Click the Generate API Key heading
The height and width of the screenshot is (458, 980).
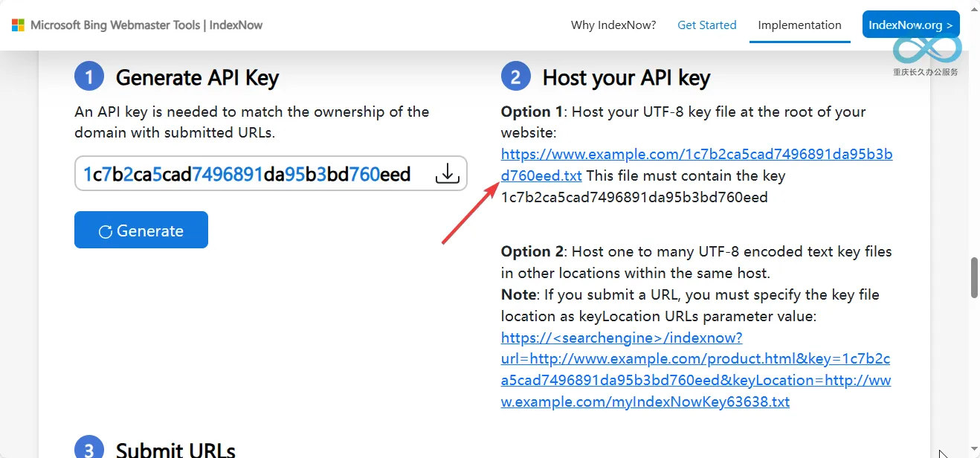pos(198,77)
